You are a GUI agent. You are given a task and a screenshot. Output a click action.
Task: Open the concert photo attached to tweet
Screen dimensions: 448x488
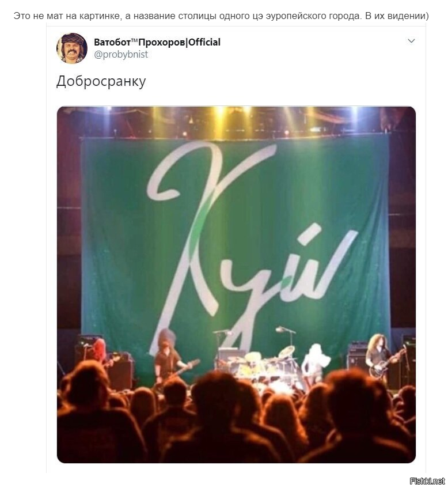pos(236,285)
